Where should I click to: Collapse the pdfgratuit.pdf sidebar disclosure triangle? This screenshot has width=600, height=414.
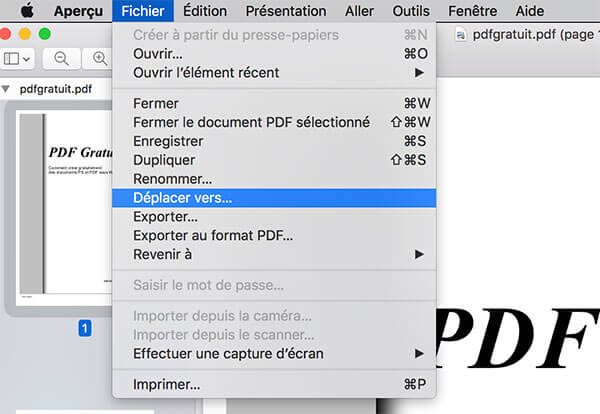pos(6,89)
